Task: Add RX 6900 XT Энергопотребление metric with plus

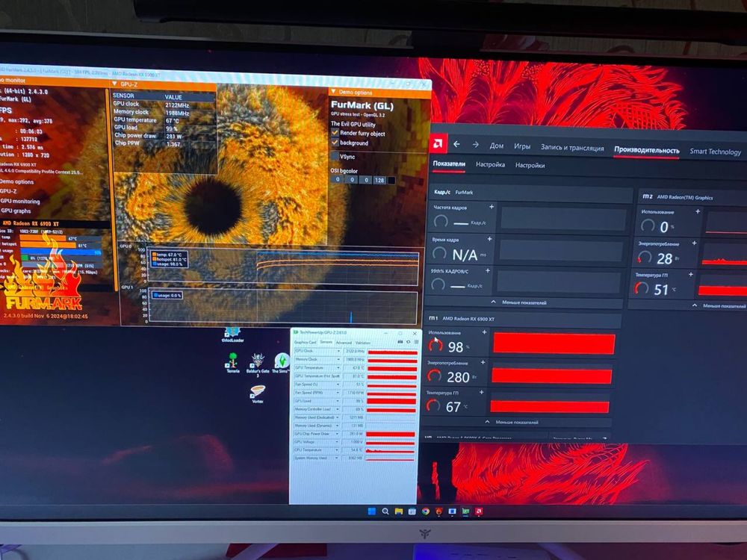Action: pyautogui.click(x=483, y=362)
